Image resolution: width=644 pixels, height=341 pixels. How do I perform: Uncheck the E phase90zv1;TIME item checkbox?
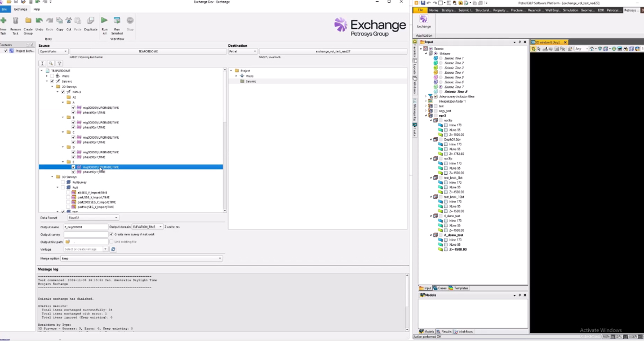click(73, 172)
